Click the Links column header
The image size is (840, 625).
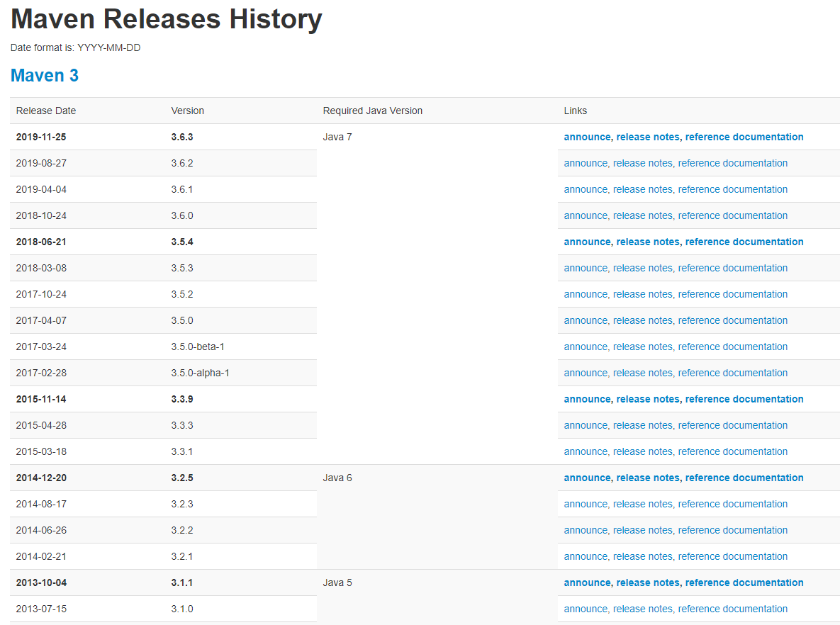(698, 111)
